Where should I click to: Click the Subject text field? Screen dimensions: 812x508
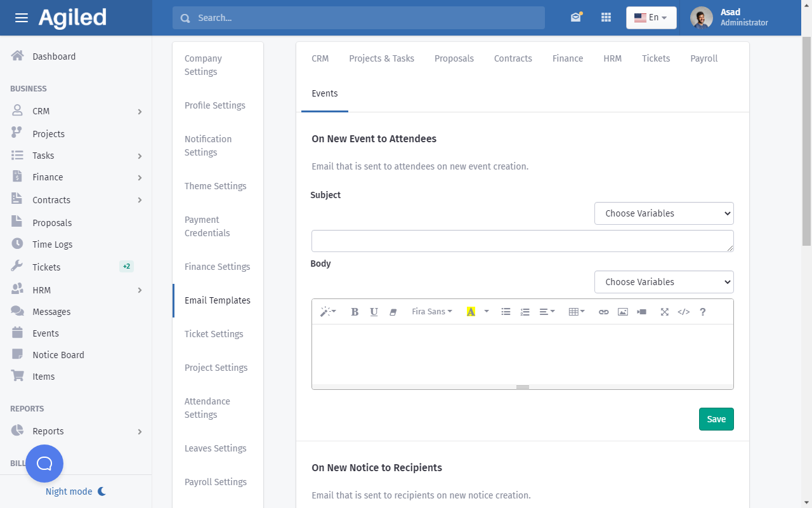(x=521, y=241)
